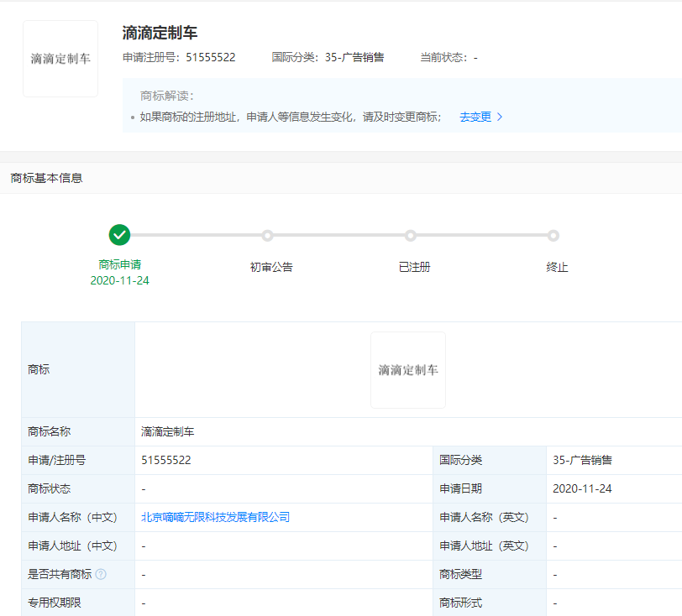
Task: Click the 商标解读 label in the notice box
Action: [x=167, y=96]
